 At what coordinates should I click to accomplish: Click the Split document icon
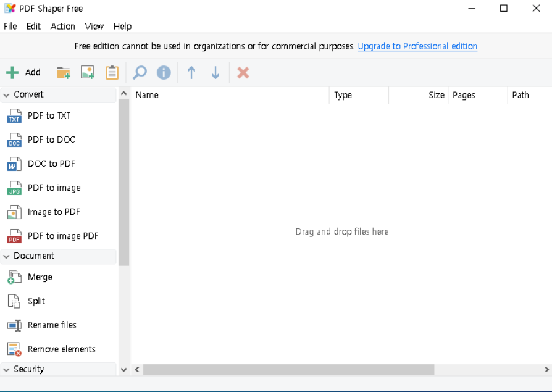(x=14, y=301)
